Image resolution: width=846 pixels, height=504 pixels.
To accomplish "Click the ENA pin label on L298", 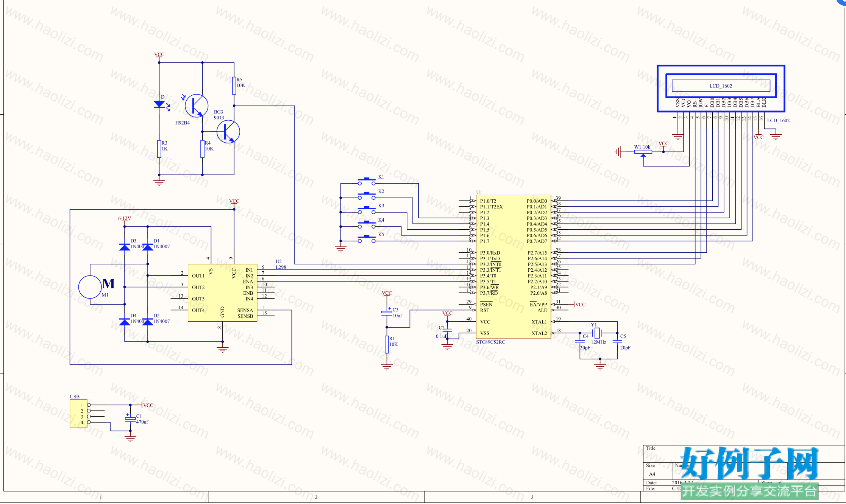I will click(x=248, y=282).
